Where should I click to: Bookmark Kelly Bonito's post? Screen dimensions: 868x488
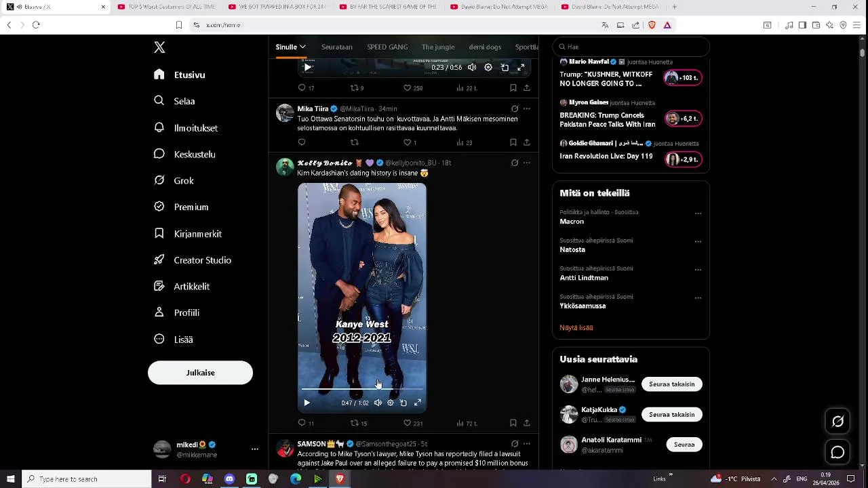[x=513, y=423]
